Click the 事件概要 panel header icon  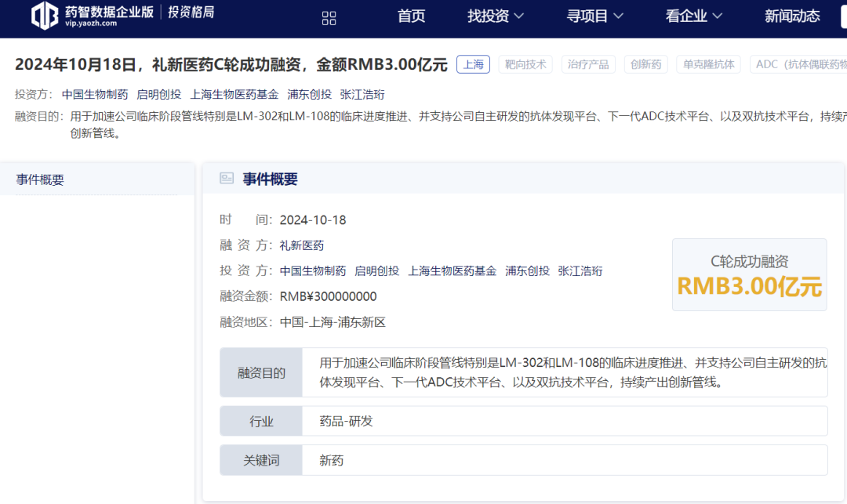click(x=227, y=179)
